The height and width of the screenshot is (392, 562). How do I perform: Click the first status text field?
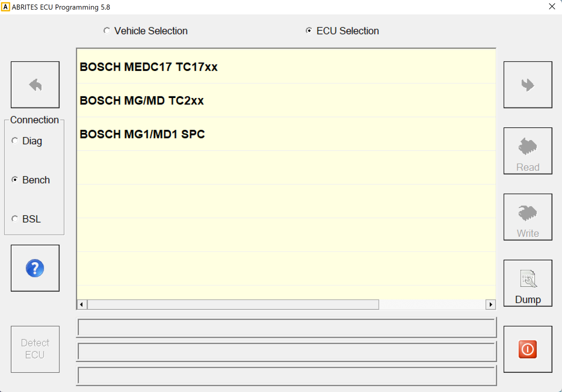286,327
